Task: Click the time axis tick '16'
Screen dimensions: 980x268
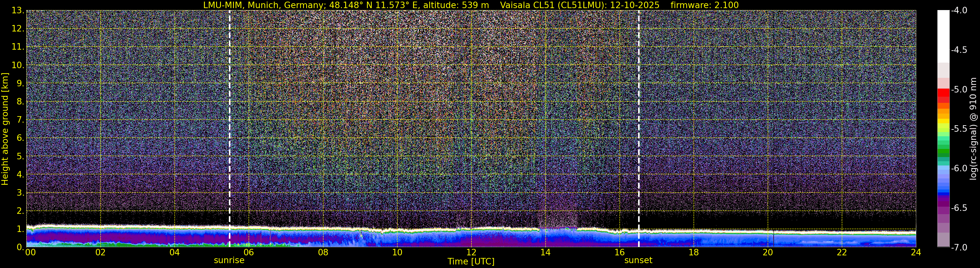Action: pos(619,252)
